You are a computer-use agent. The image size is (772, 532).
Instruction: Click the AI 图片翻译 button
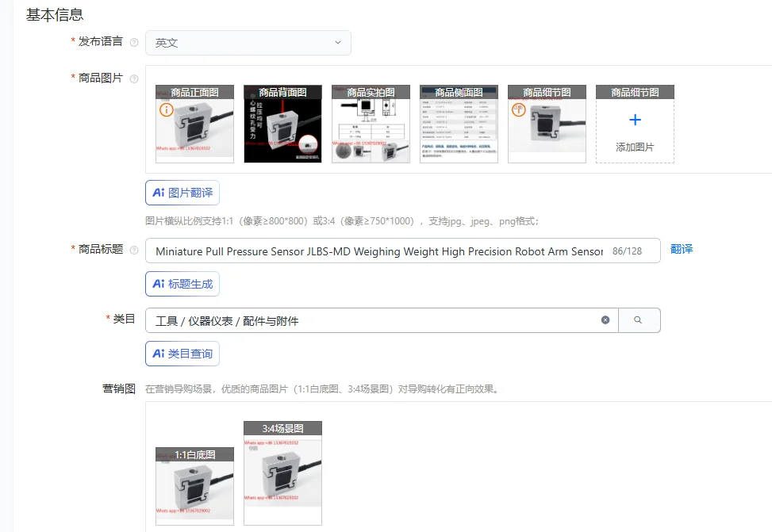(182, 193)
